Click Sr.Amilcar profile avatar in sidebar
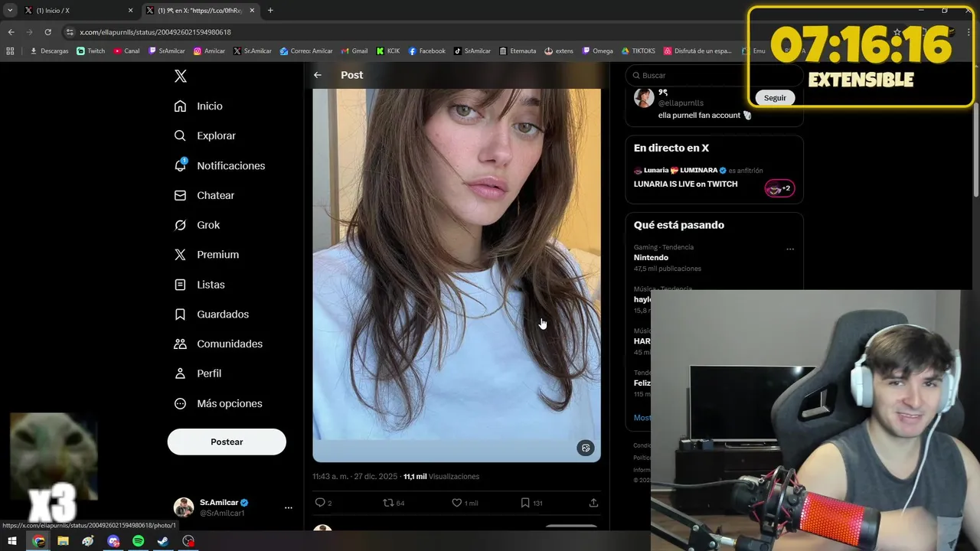Image resolution: width=980 pixels, height=551 pixels. click(x=184, y=507)
